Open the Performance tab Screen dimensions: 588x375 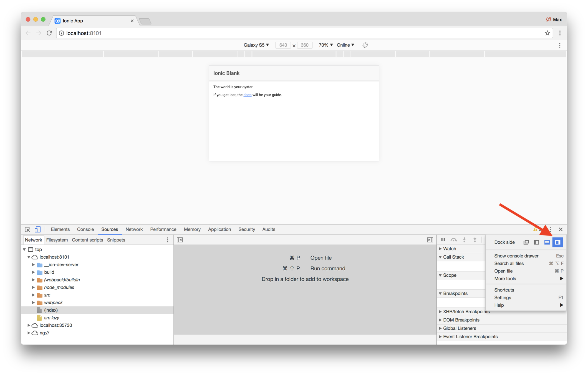[x=163, y=229]
